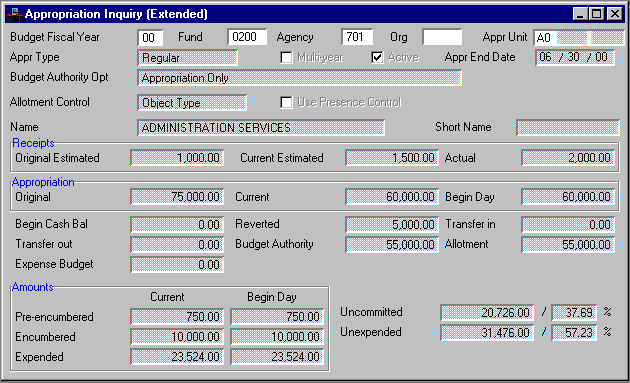
Task: Click the Appropriation group label
Action: coord(43,182)
